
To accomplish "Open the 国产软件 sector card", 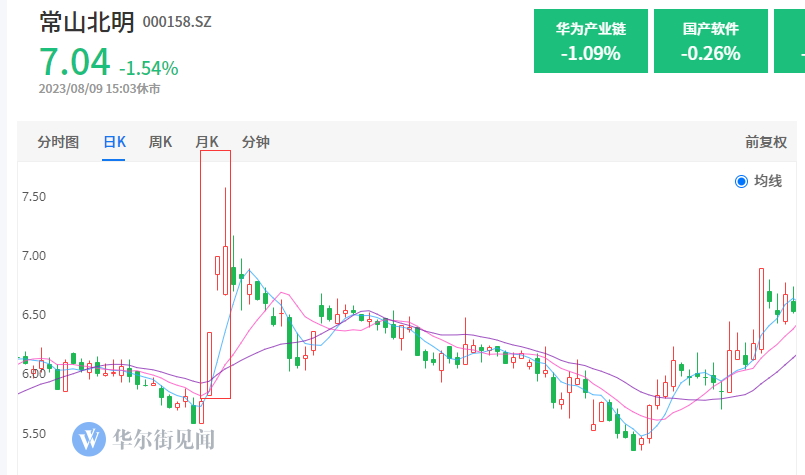I will click(x=711, y=41).
